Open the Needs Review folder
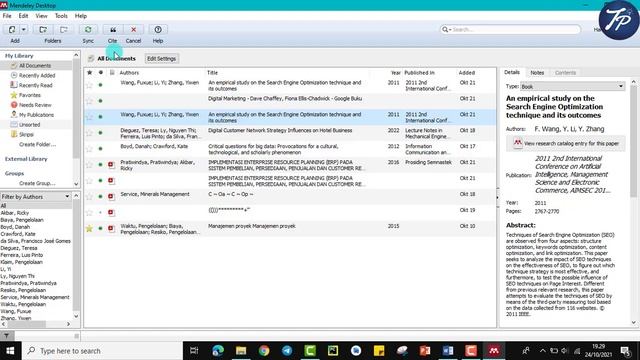Image resolution: width=640 pixels, height=360 pixels. [x=35, y=105]
